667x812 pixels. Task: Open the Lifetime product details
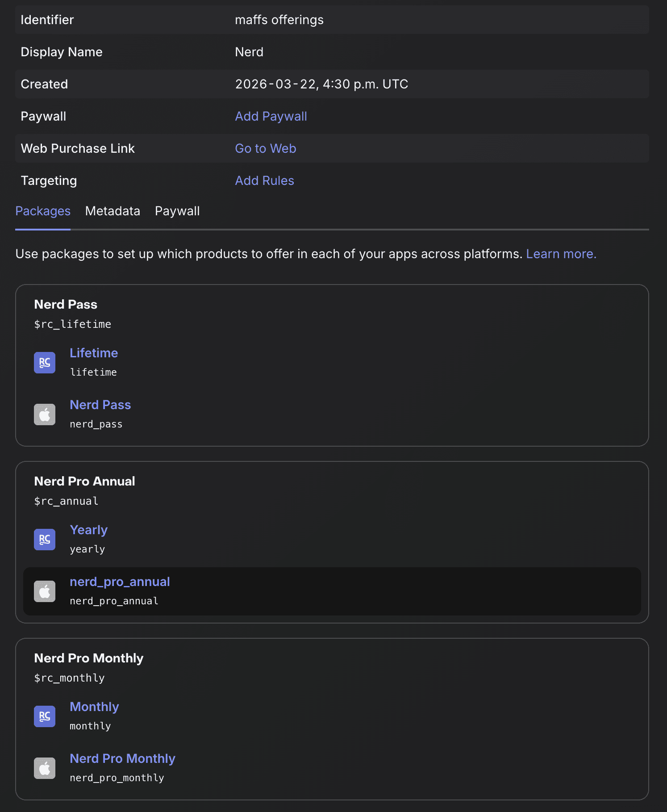(93, 353)
